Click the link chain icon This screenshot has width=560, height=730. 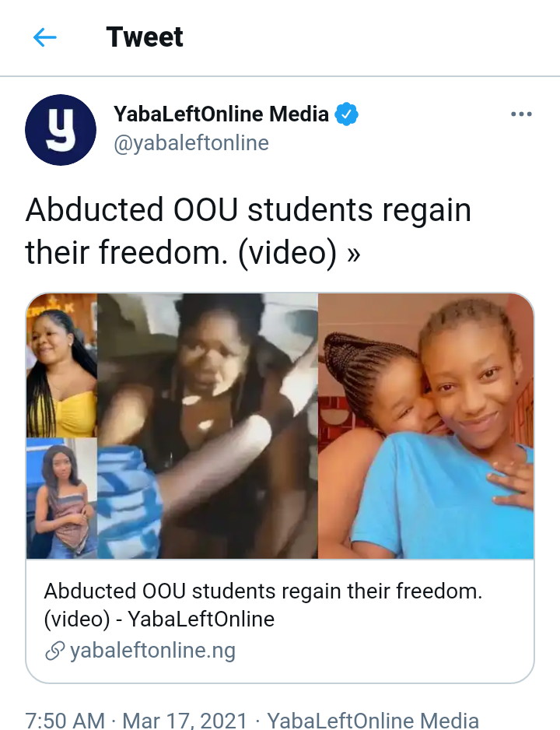[x=54, y=651]
